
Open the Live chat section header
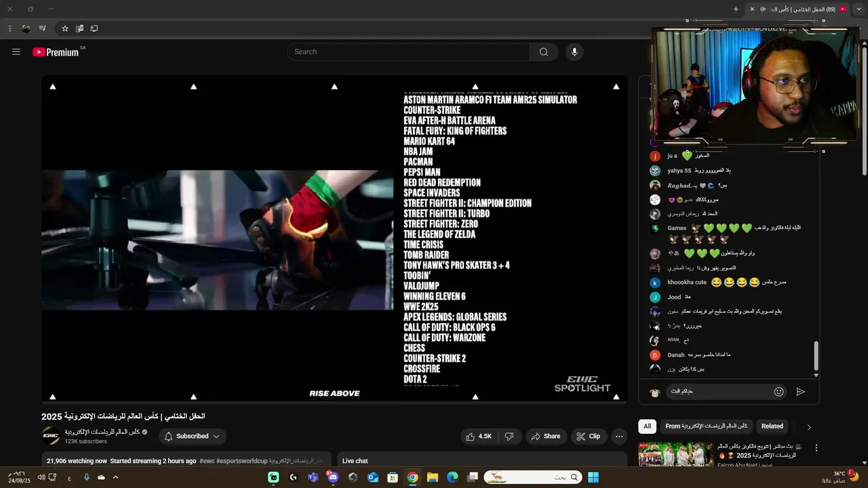tap(355, 461)
